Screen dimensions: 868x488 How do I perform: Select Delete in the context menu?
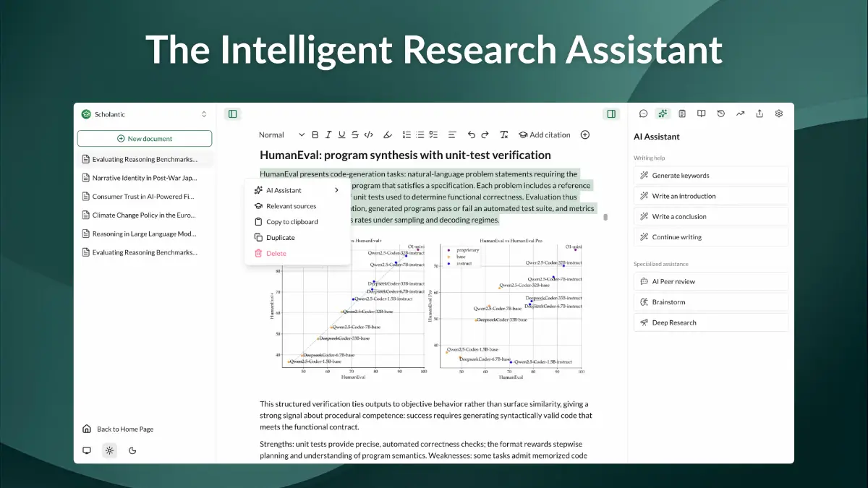click(x=276, y=253)
